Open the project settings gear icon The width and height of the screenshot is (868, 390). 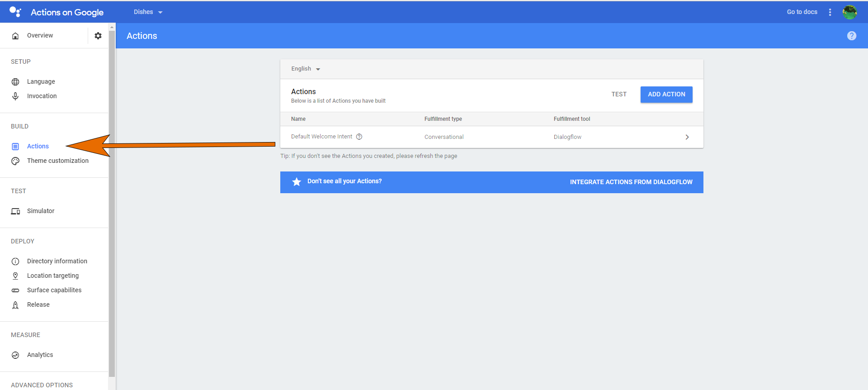click(x=98, y=36)
